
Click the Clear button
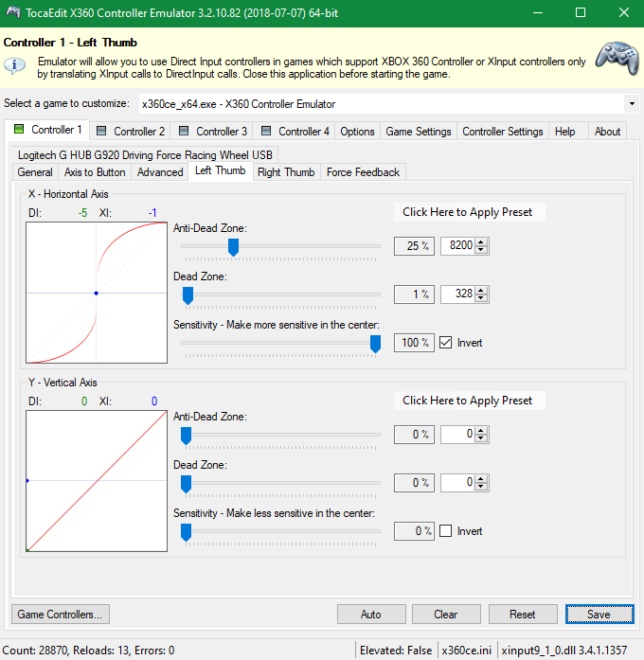click(x=446, y=615)
